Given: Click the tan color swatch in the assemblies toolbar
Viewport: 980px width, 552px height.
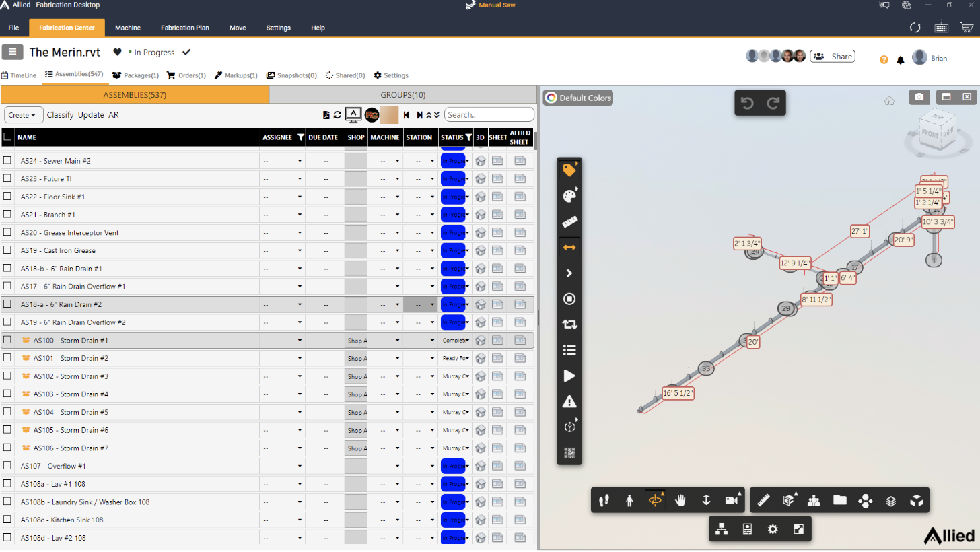Looking at the screenshot, I should coord(389,114).
